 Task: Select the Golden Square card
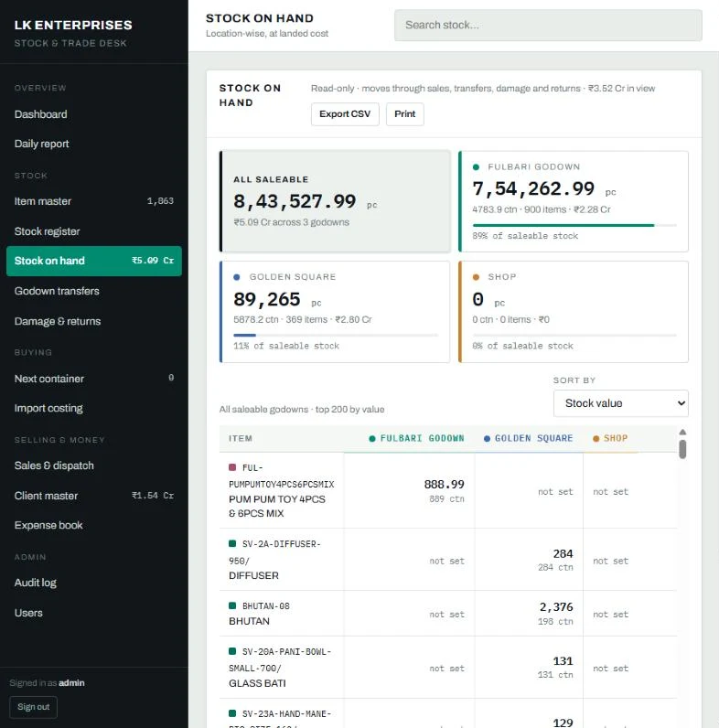[335, 312]
